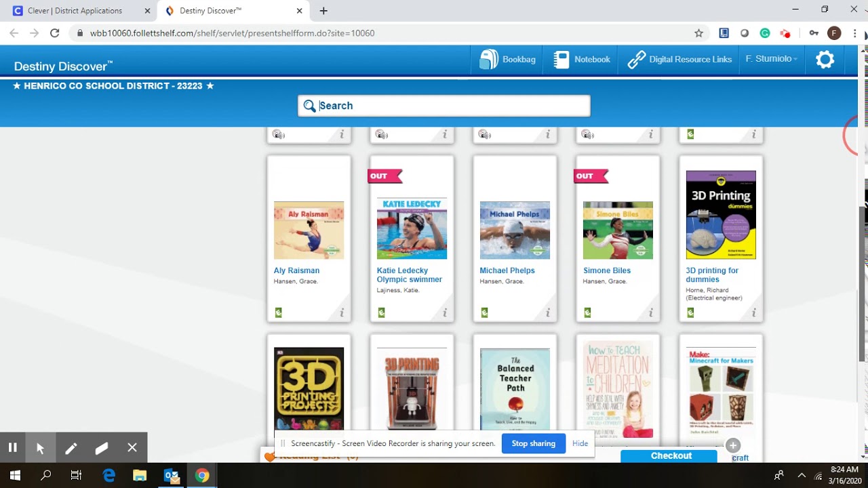Expand the F. Sturniolo user menu
This screenshot has height=488, width=868.
[772, 59]
